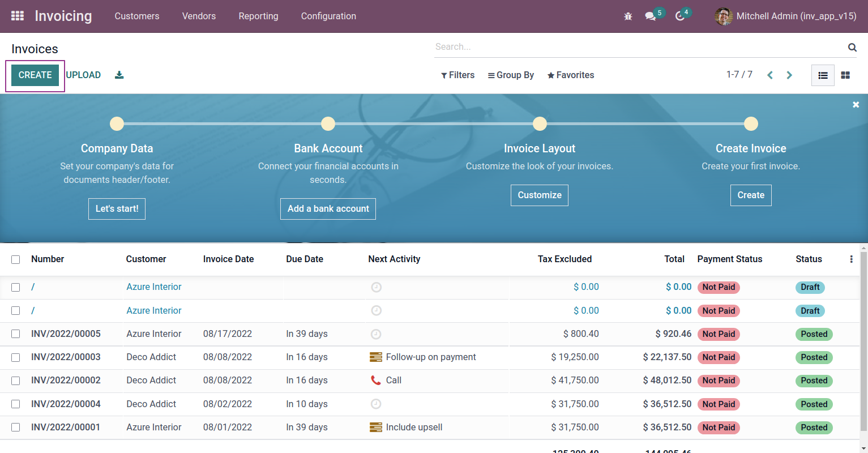The height and width of the screenshot is (453, 868).
Task: Click the CREATE button
Action: 35,75
